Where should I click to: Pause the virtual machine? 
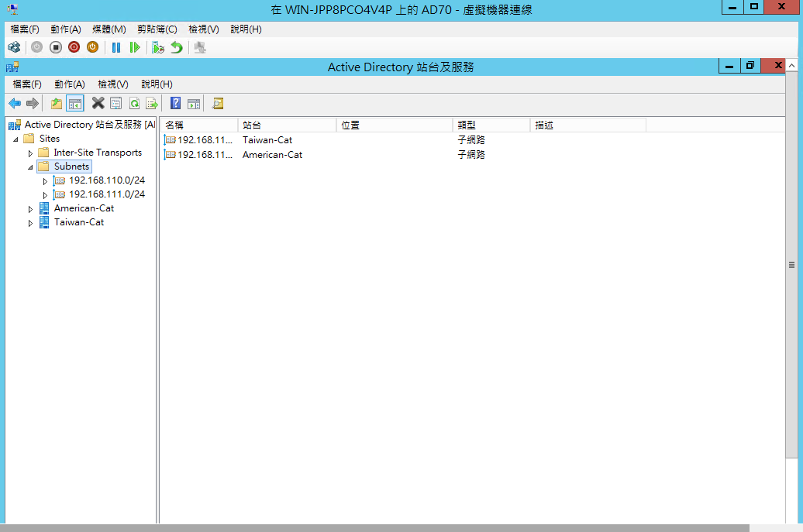pyautogui.click(x=116, y=47)
